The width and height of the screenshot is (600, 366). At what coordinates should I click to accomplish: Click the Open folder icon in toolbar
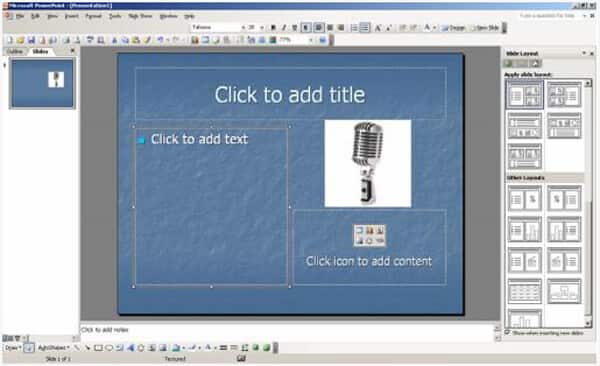tap(21, 40)
